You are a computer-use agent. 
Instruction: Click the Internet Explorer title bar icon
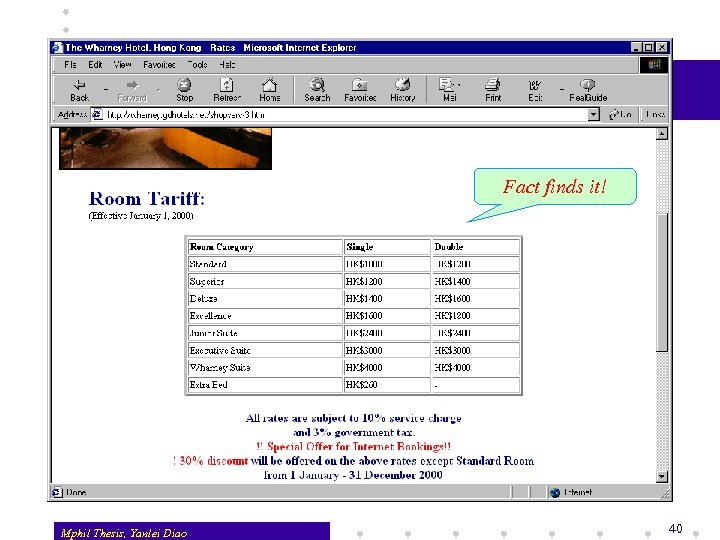point(57,47)
